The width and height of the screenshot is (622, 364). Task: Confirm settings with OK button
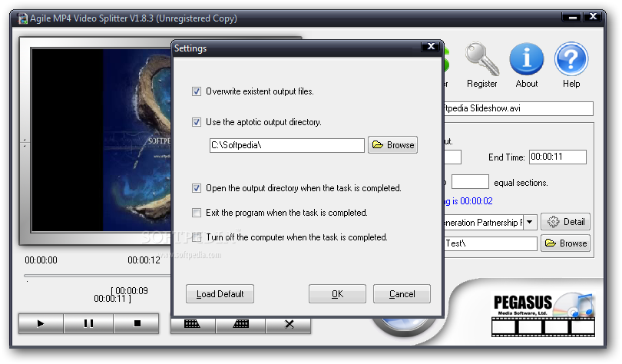pos(337,294)
